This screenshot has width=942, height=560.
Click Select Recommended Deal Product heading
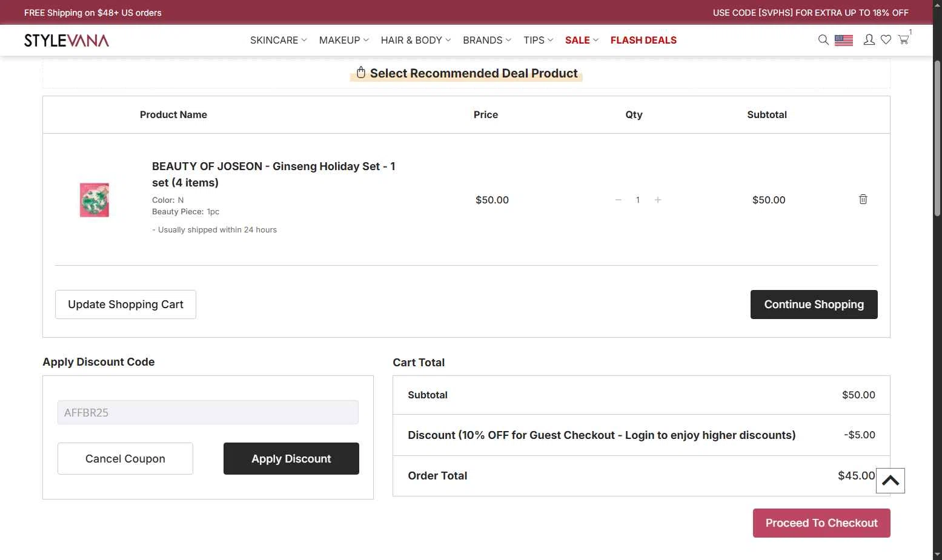(474, 73)
